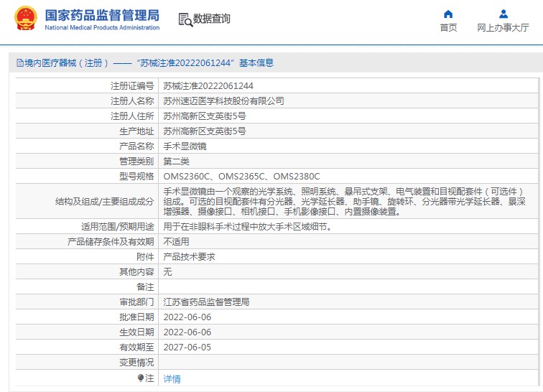Click the 产品技术要求 attachment text
The height and width of the screenshot is (392, 543).
coord(189,257)
